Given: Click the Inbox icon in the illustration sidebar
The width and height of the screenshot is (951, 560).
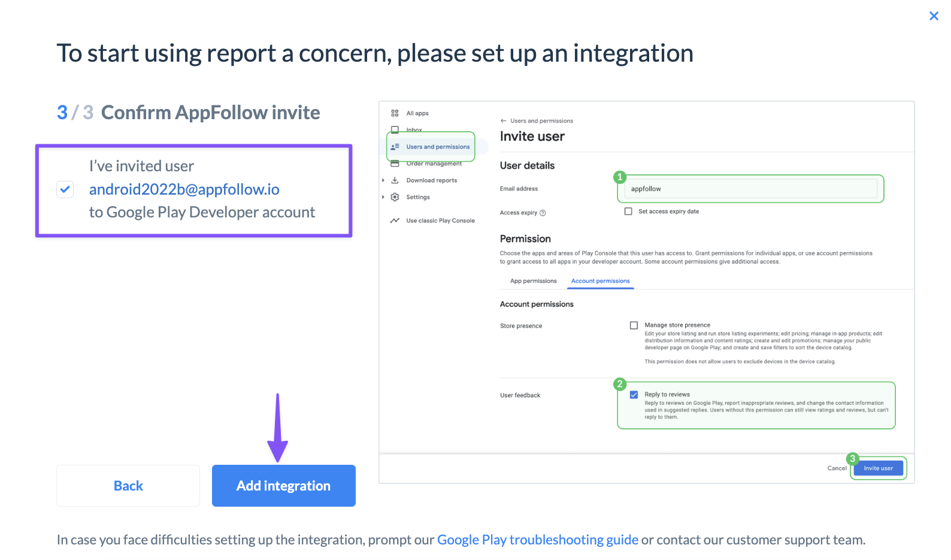Looking at the screenshot, I should pyautogui.click(x=395, y=129).
